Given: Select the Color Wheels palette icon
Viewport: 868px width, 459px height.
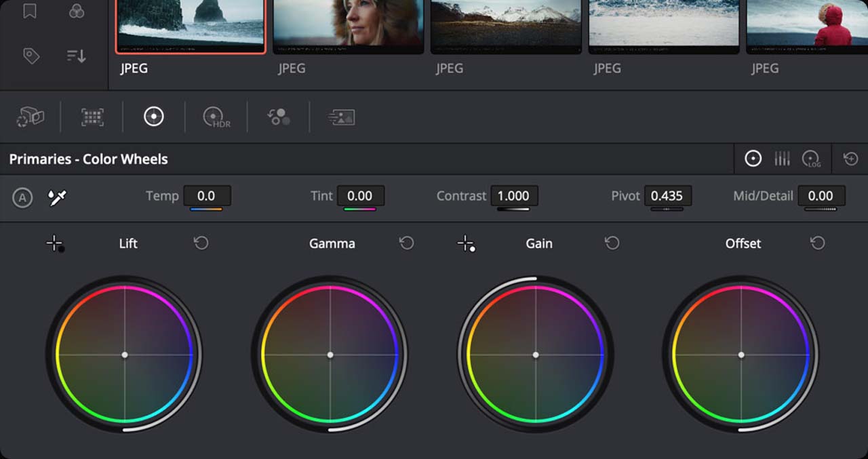Looking at the screenshot, I should point(154,117).
